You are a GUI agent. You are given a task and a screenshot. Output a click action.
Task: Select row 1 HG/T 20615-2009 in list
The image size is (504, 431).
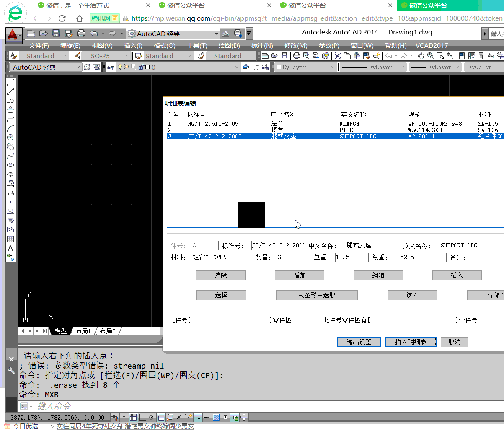click(335, 124)
